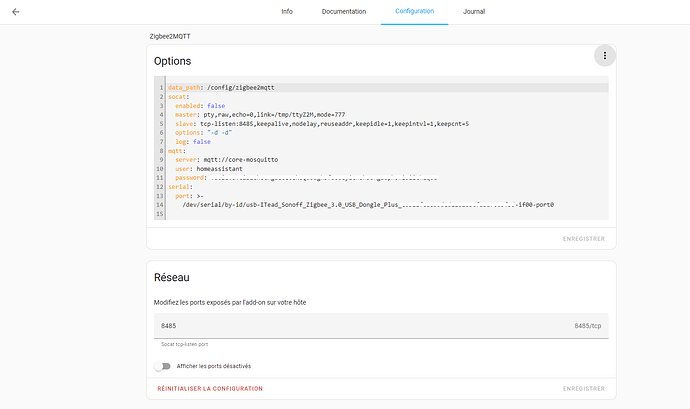Click the 'port: >-' line
This screenshot has height=409, width=690.
(x=189, y=196)
